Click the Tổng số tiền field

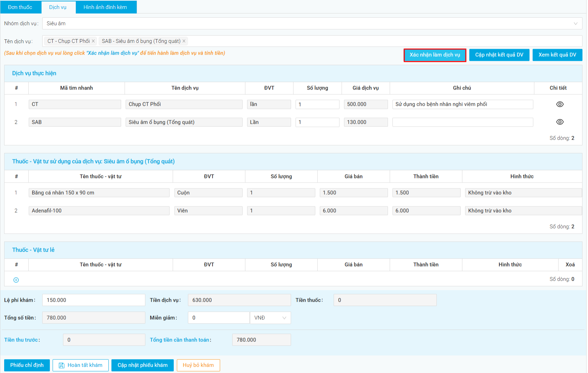pos(94,318)
